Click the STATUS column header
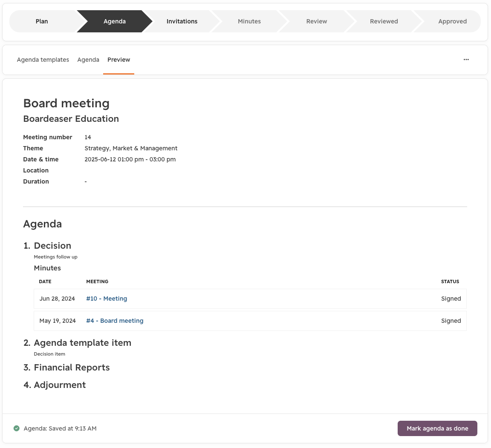The image size is (491, 448). tap(450, 281)
